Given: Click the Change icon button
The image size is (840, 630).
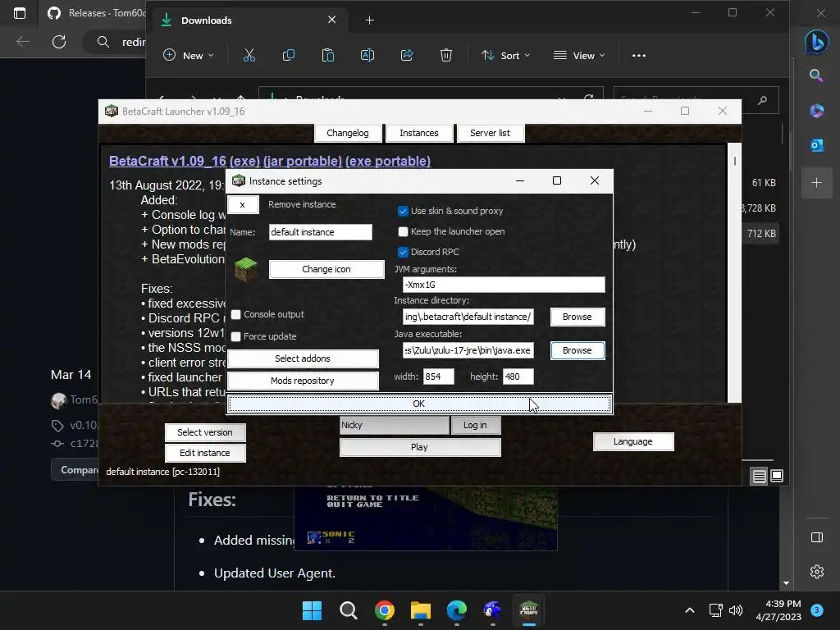Looking at the screenshot, I should (326, 269).
